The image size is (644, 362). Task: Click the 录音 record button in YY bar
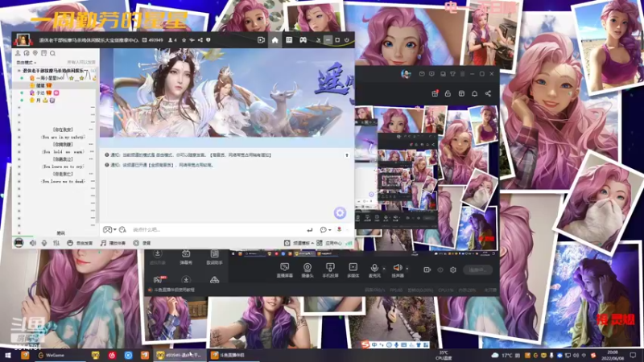coord(142,243)
